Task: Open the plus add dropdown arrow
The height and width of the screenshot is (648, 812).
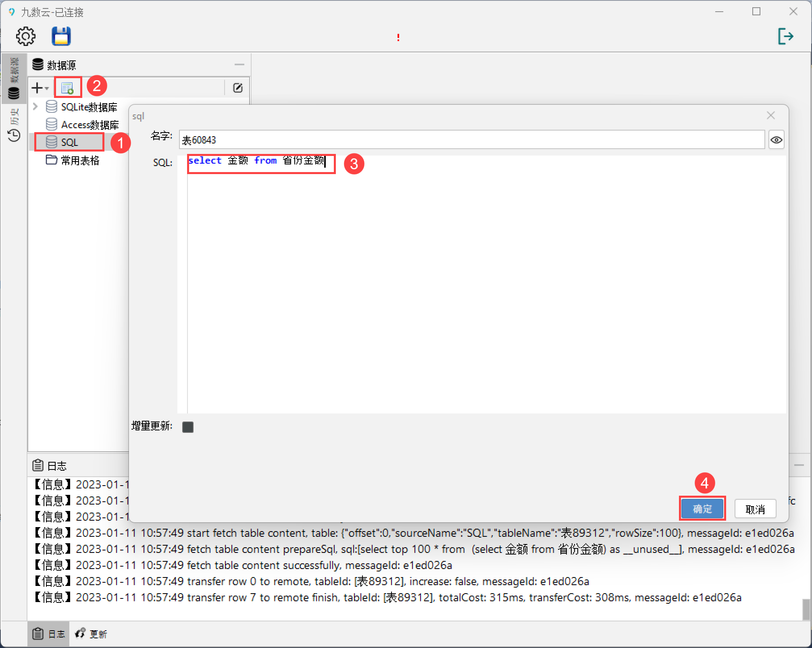Action: [47, 88]
